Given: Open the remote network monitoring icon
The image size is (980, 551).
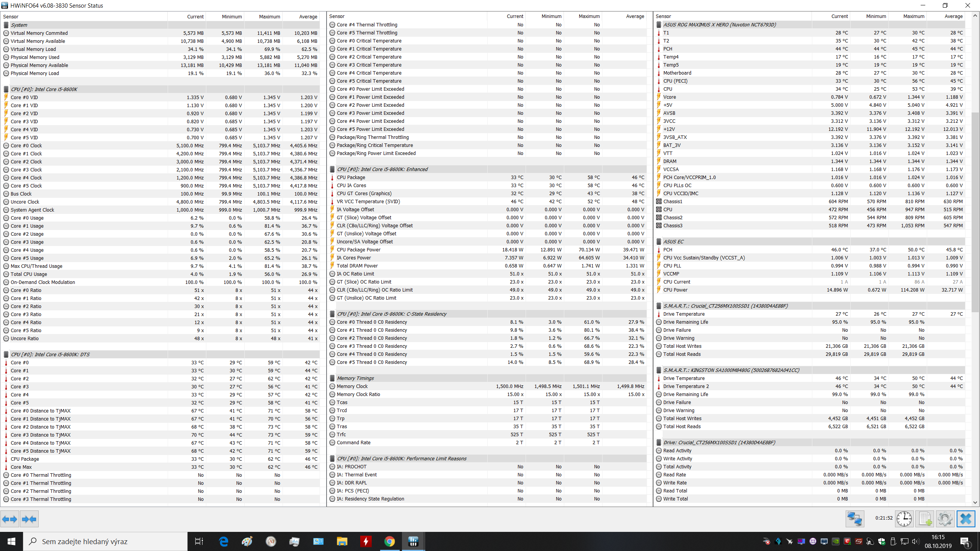Looking at the screenshot, I should [x=854, y=519].
